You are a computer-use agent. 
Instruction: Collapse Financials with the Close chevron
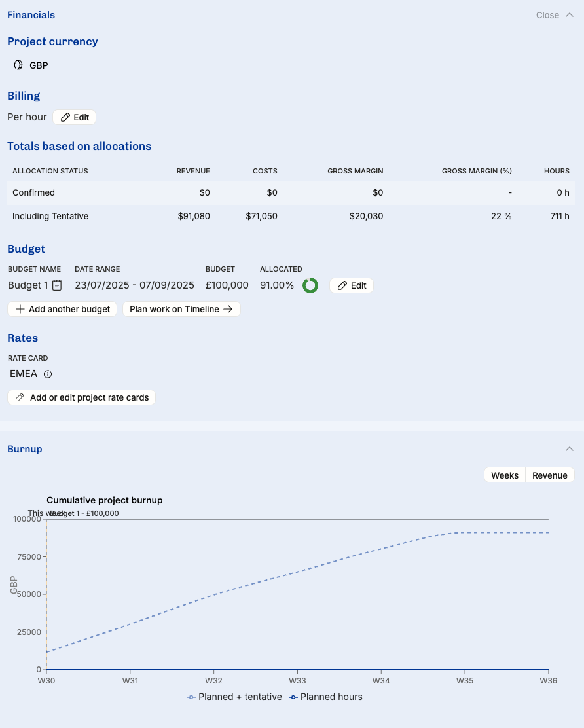[569, 15]
